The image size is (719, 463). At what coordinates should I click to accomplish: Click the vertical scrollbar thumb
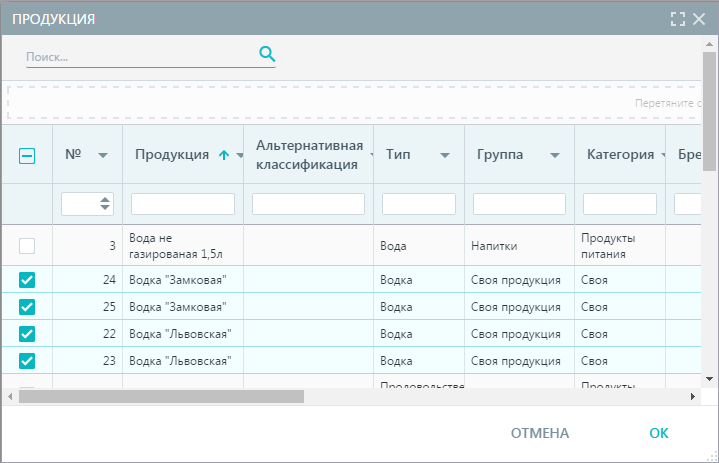click(709, 111)
